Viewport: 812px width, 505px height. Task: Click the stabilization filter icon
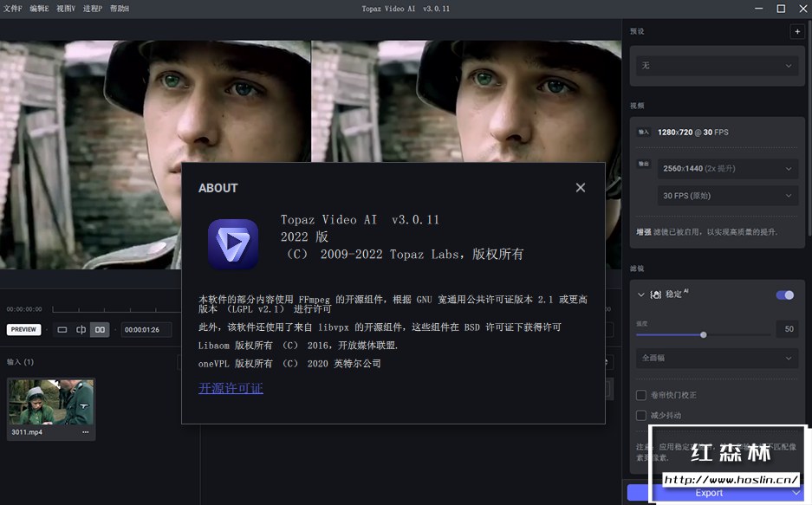[x=656, y=295]
